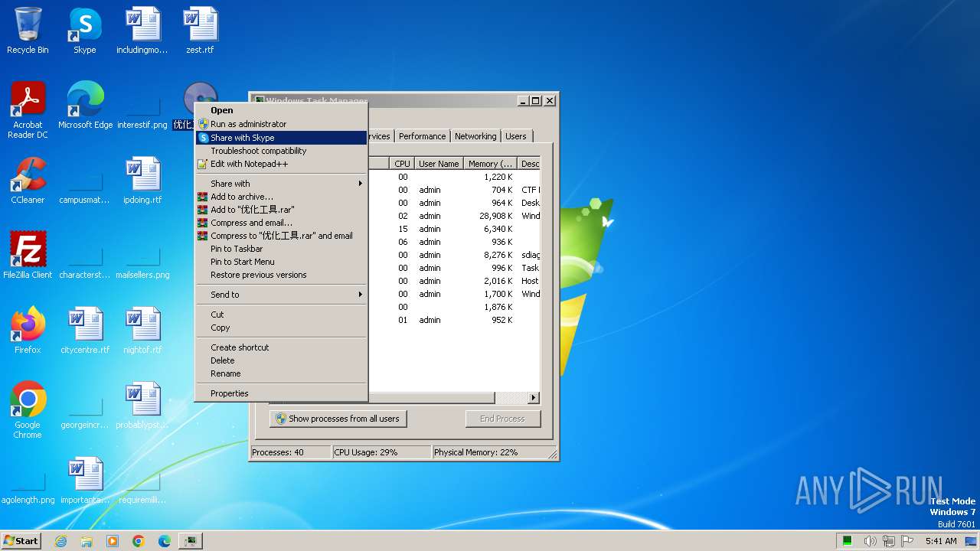Select Pin to Start Menu
The height and width of the screenshot is (551, 980).
pos(282,262)
